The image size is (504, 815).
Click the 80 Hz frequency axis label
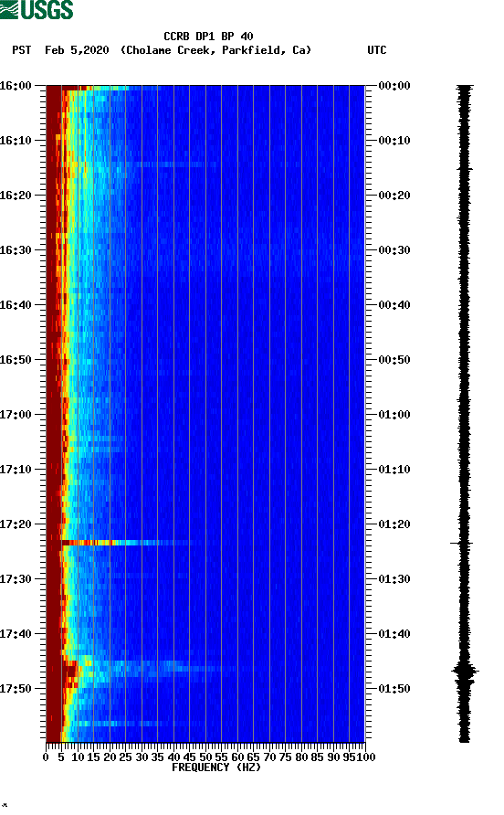(x=301, y=757)
